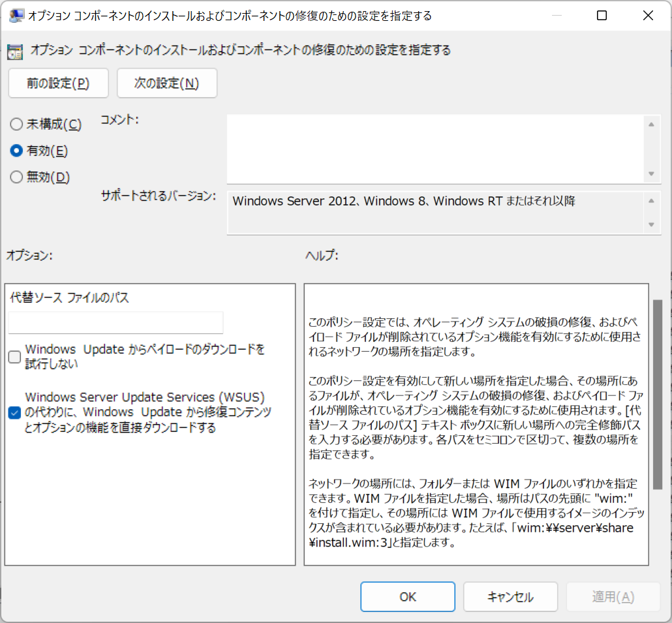Close the policy settings dialog
Image resolution: width=672 pixels, height=623 pixels.
click(x=648, y=16)
